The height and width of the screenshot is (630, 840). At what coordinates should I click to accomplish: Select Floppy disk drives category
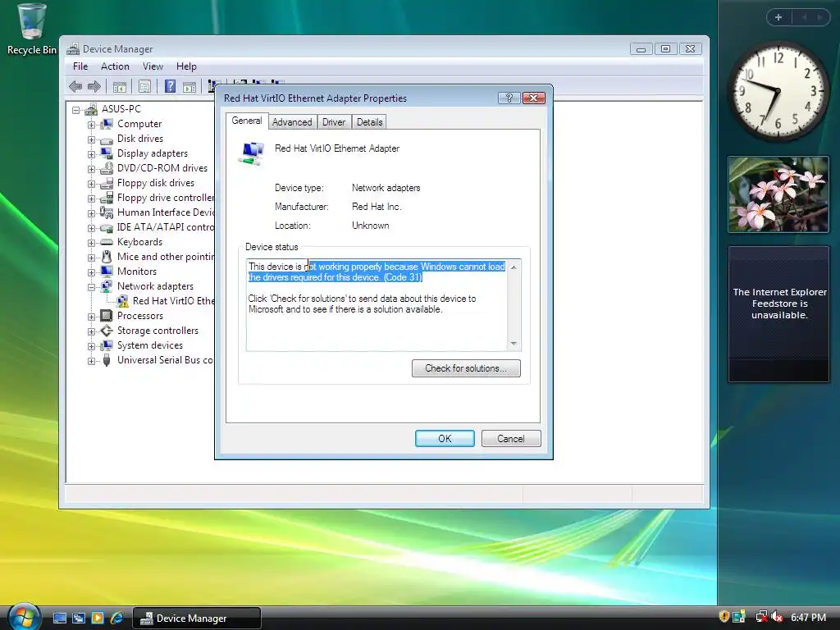[x=155, y=183]
